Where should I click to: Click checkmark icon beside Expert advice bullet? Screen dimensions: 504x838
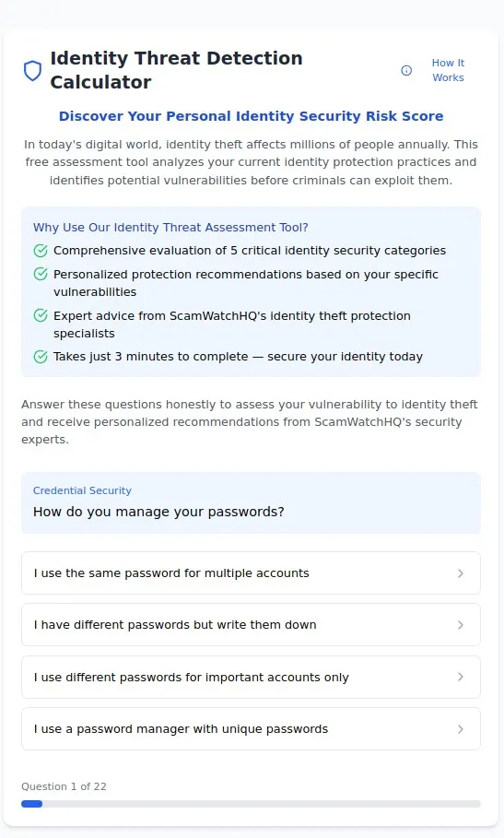(x=41, y=316)
